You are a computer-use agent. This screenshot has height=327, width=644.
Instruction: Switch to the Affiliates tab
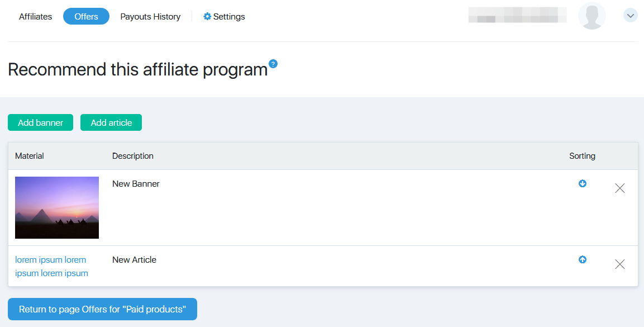(35, 16)
